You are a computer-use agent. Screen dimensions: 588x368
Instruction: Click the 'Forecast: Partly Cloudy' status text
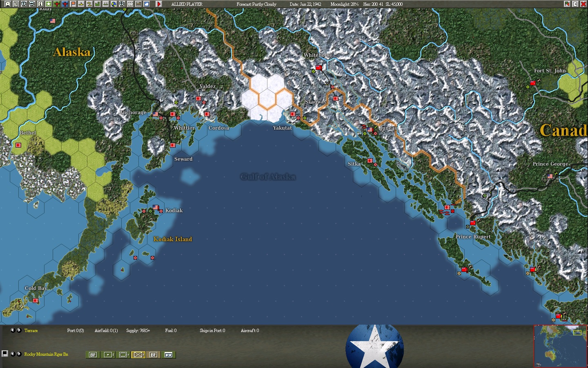click(x=256, y=4)
